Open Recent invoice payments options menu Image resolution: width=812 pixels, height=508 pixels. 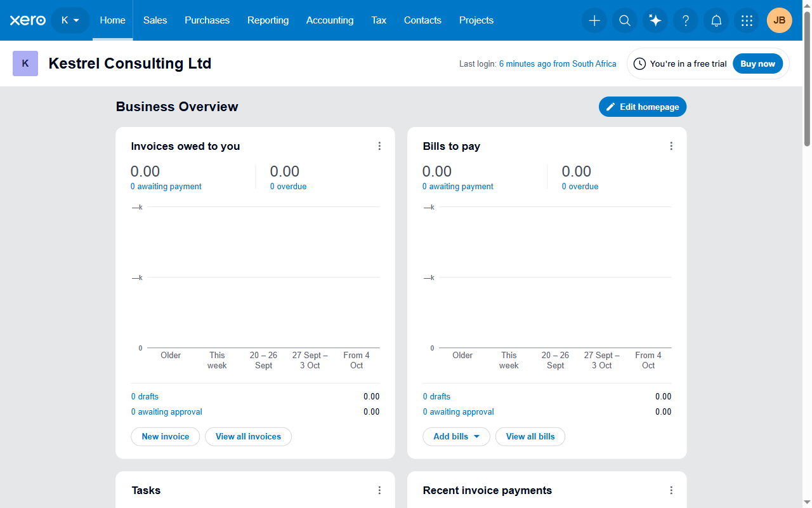671,490
